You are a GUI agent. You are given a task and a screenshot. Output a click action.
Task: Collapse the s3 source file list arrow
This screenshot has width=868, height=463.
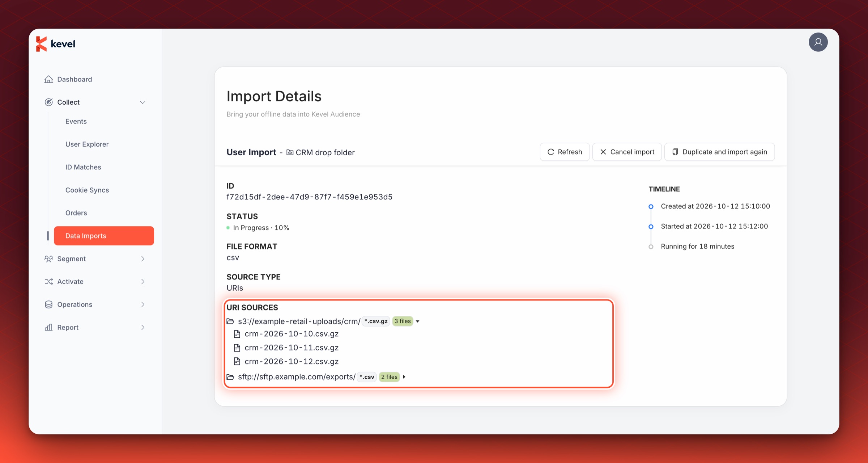coord(417,321)
